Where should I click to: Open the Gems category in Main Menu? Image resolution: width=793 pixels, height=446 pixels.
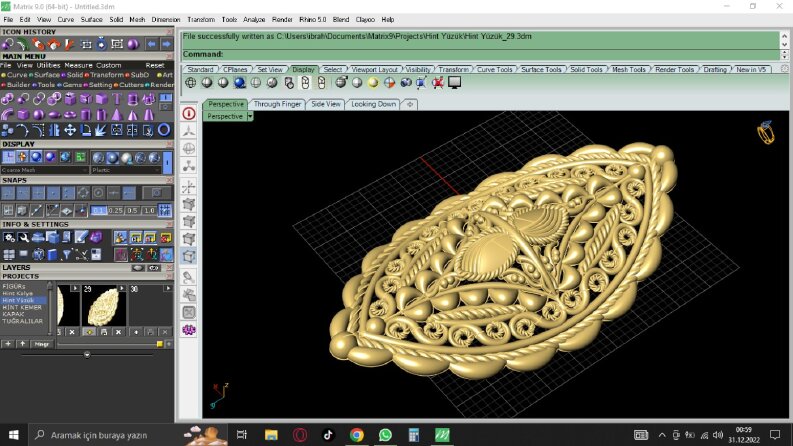point(69,85)
